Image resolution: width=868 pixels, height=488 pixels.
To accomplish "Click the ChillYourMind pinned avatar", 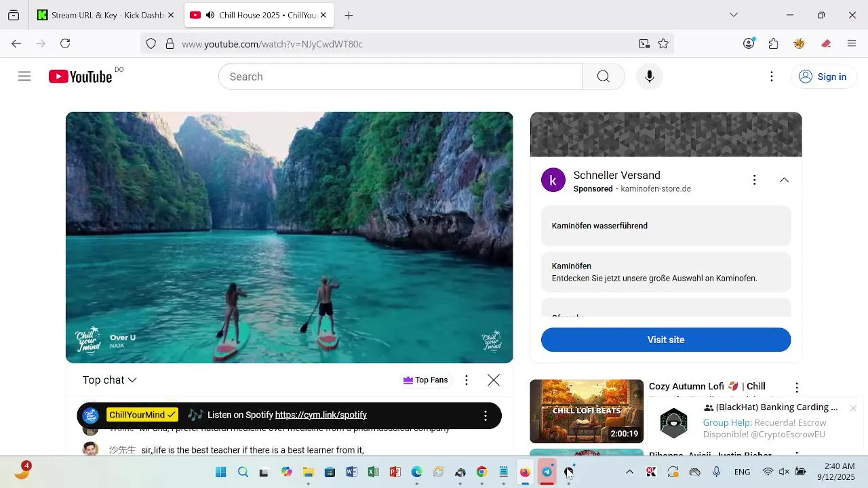I will point(90,415).
